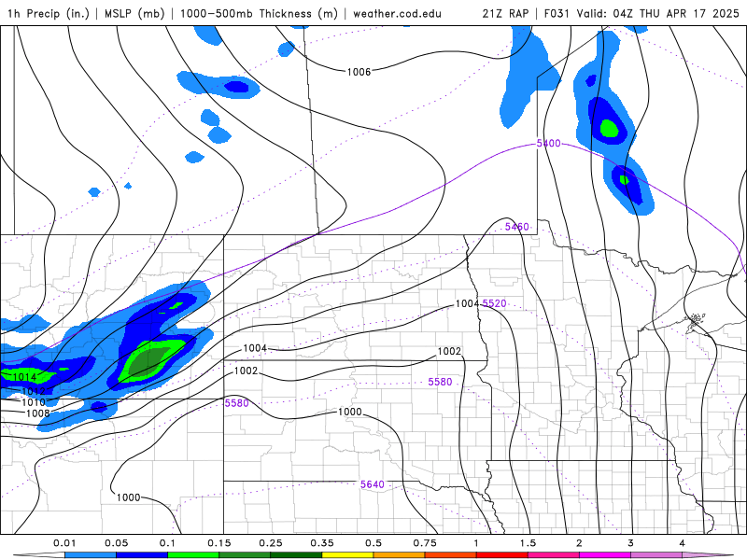Click the purple 5520 thickness label
The width and height of the screenshot is (747, 560).
[495, 303]
